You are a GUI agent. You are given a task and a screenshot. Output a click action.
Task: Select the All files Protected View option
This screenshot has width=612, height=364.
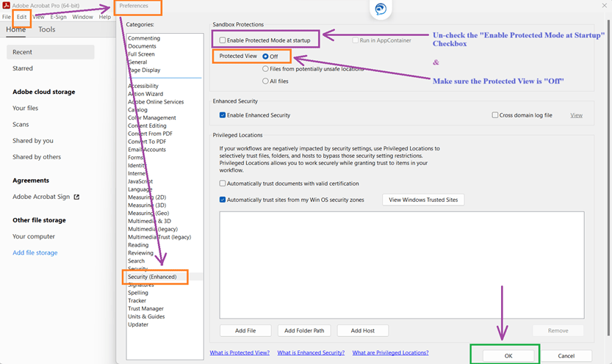[x=265, y=81]
